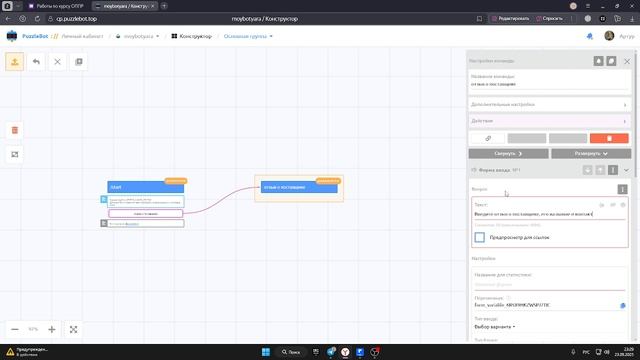Click the fit-to-screen icon near zoom controls

pos(73,329)
